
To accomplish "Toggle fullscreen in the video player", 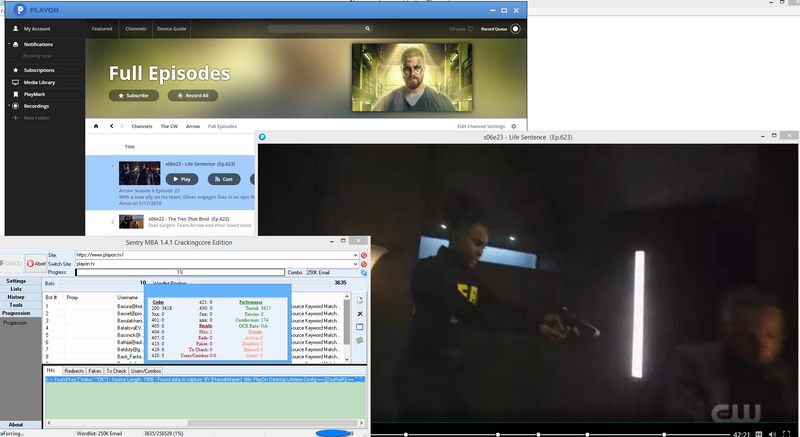I will pyautogui.click(x=786, y=434).
